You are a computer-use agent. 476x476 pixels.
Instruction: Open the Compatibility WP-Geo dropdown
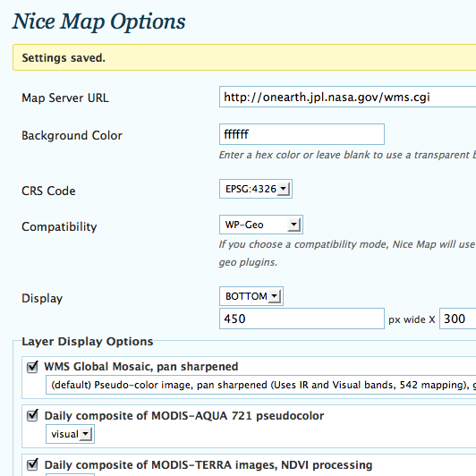click(261, 225)
